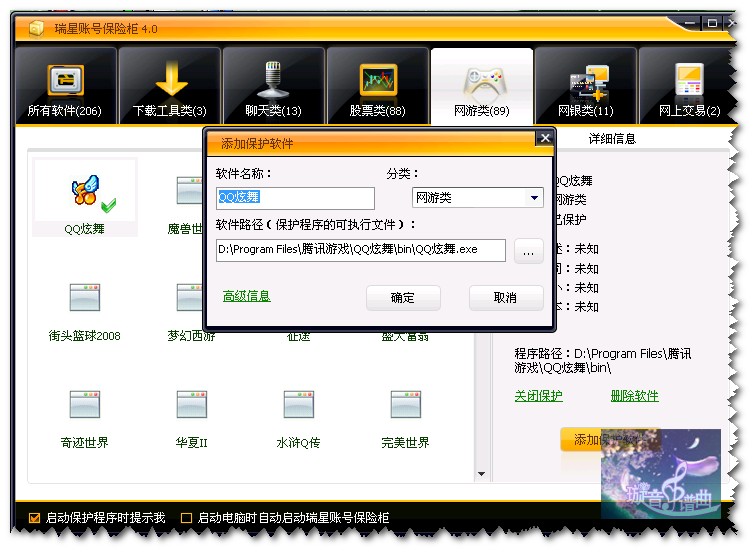Screen dimensions: 756x554
Task: Click the 水浒Q传 label text
Action: point(298,443)
